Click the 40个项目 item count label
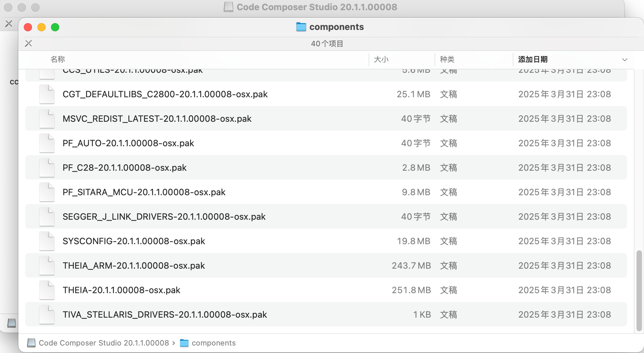Viewport: 644px width, 353px height. [x=327, y=44]
